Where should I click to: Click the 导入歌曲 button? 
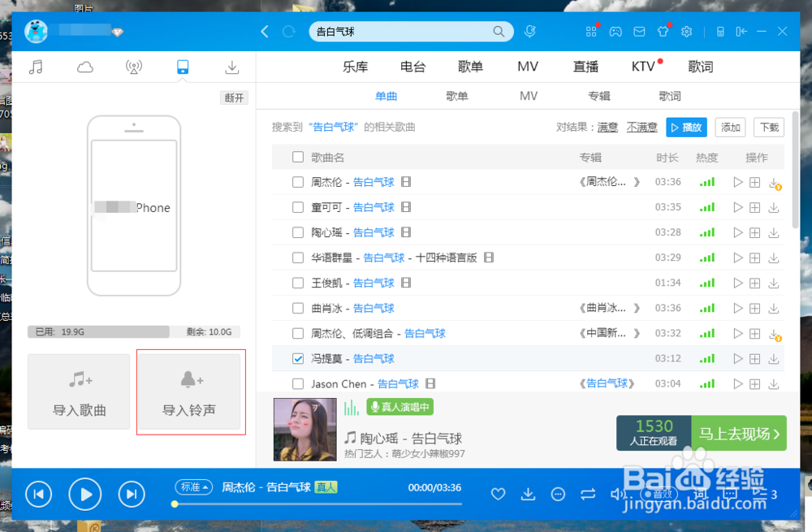pyautogui.click(x=79, y=391)
